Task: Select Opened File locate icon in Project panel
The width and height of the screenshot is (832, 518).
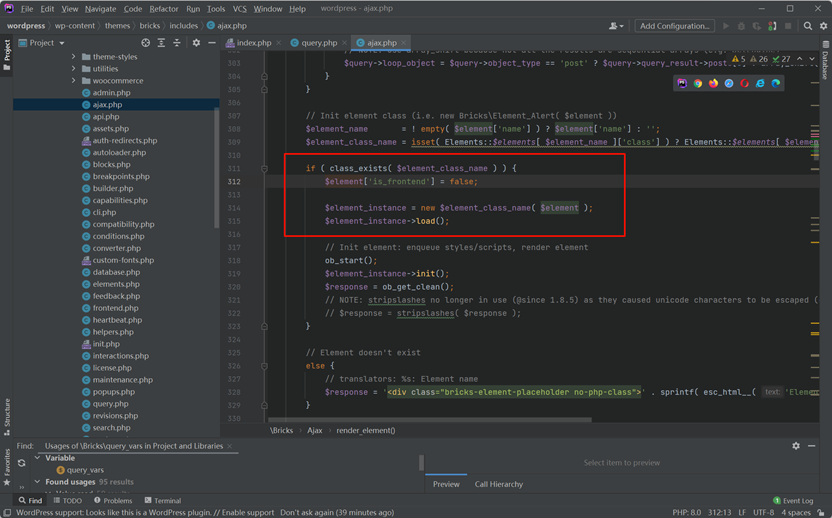Action: tap(145, 42)
